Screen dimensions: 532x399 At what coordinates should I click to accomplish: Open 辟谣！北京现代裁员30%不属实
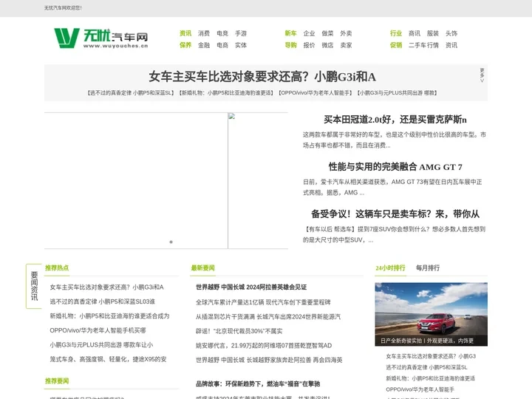239,331
